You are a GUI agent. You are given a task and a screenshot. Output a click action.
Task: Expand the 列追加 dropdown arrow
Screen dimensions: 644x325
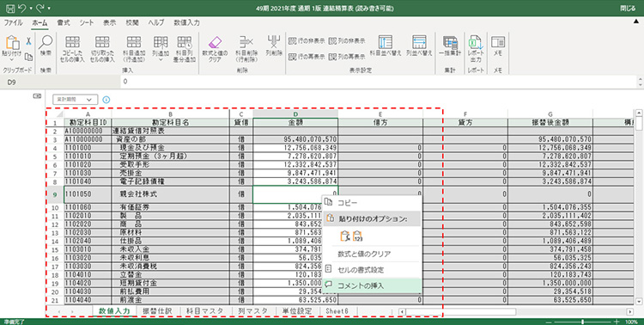click(161, 60)
